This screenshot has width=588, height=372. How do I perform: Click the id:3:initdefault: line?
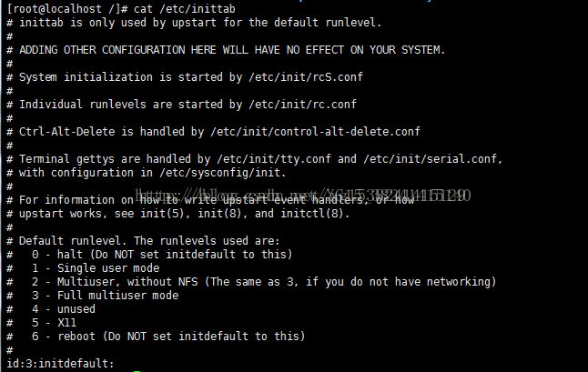tap(60, 364)
